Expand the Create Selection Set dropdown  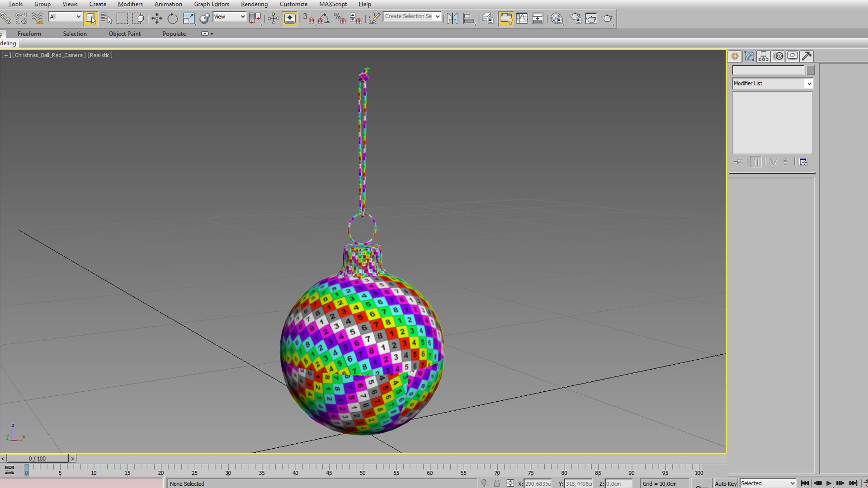pos(438,16)
